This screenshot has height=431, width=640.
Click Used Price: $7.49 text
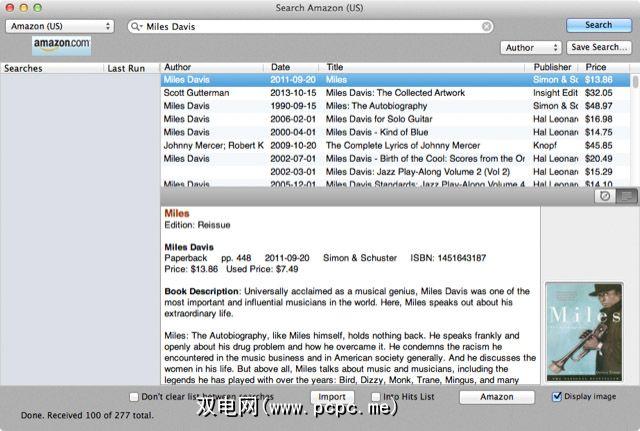click(x=262, y=269)
